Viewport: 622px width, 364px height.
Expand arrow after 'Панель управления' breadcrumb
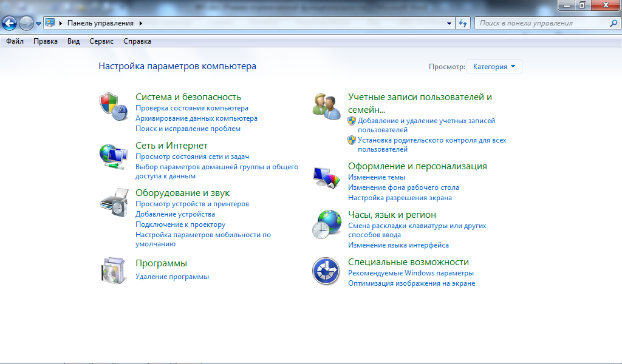(x=141, y=24)
